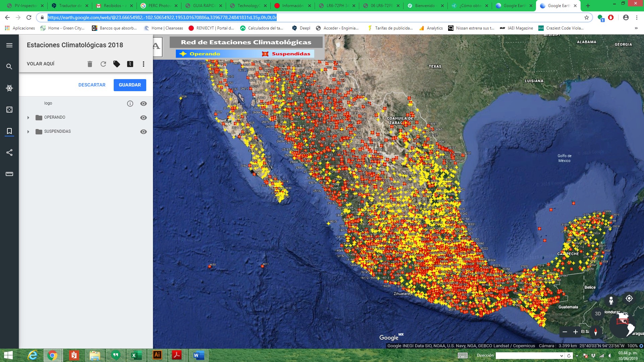Viewport: 644px width, 362px height.
Task: Expand the OPERANDO folder
Action: coord(28,118)
